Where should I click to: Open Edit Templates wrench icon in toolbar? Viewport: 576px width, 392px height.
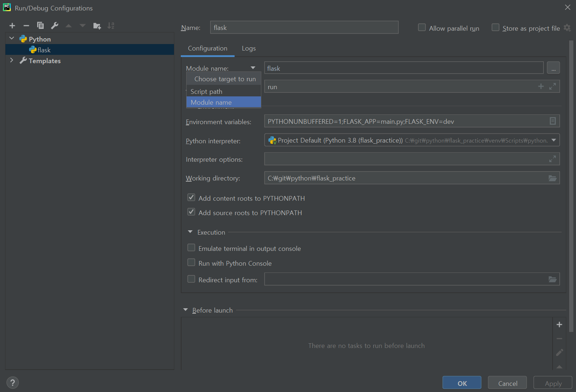tap(54, 26)
